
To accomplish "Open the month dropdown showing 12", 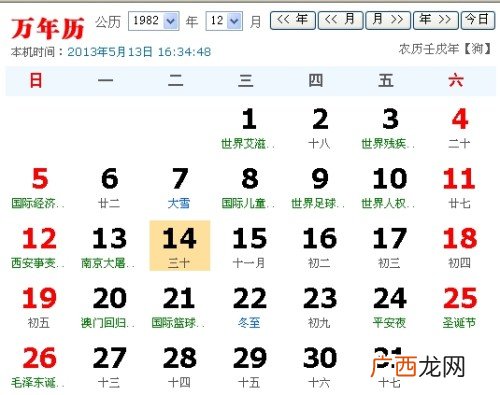I will (x=224, y=21).
